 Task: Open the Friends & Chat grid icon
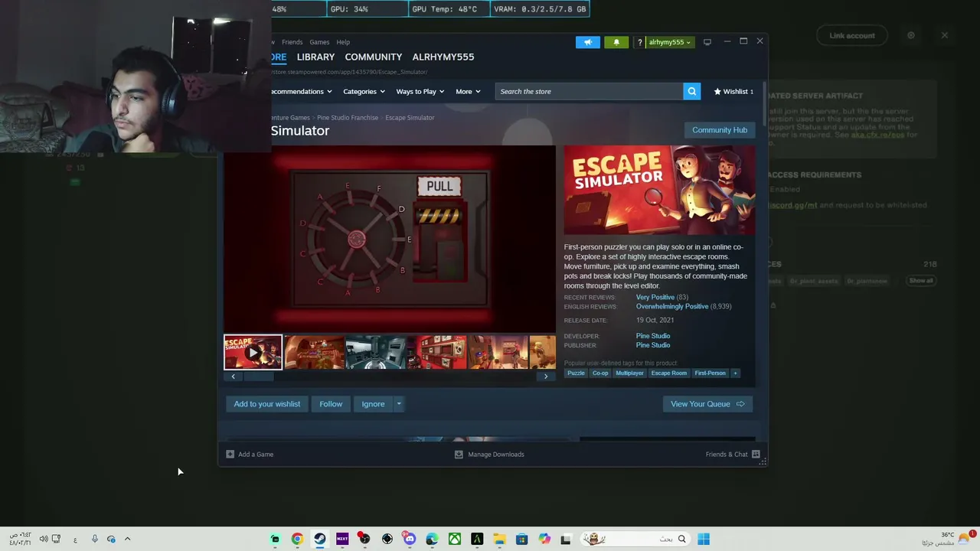point(756,455)
